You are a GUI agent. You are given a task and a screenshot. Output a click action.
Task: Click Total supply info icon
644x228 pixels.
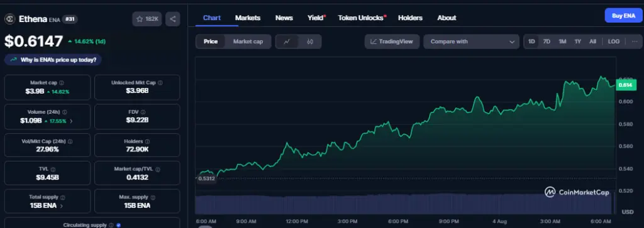[x=63, y=197]
